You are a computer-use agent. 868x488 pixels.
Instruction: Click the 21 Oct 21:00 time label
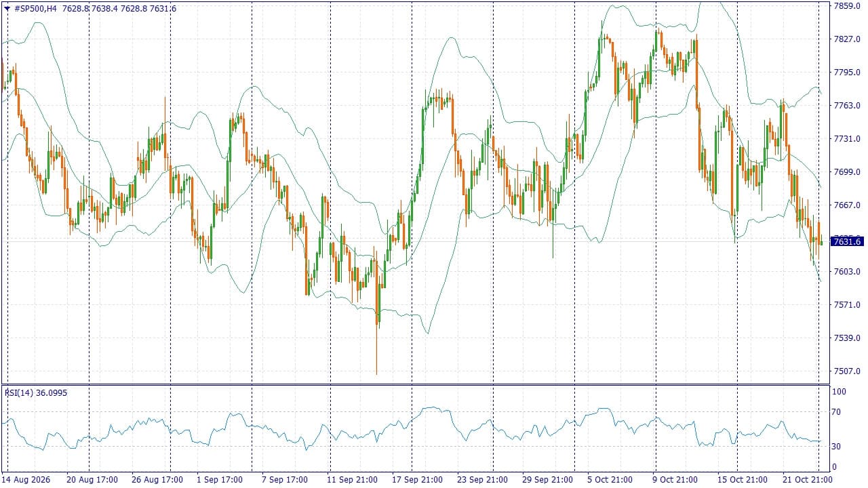tap(808, 479)
